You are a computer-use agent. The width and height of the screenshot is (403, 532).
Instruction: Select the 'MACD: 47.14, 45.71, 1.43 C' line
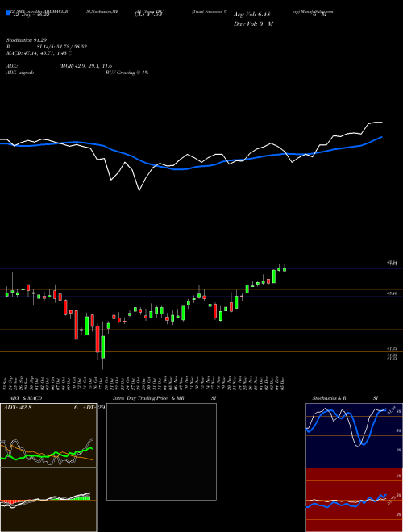tap(39, 53)
